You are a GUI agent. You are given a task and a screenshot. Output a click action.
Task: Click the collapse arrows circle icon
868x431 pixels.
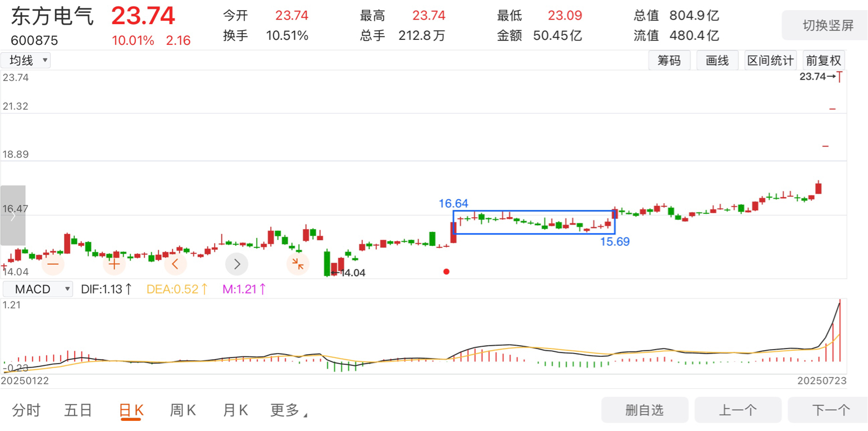click(298, 264)
